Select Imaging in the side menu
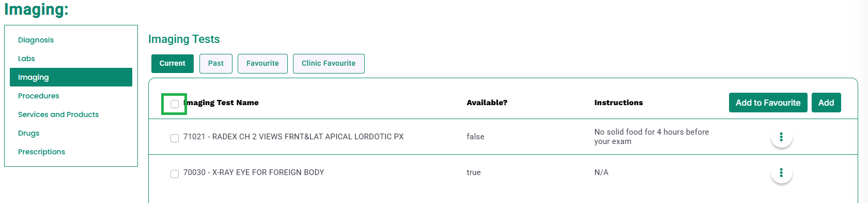Image resolution: width=868 pixels, height=203 pixels. pyautogui.click(x=71, y=77)
